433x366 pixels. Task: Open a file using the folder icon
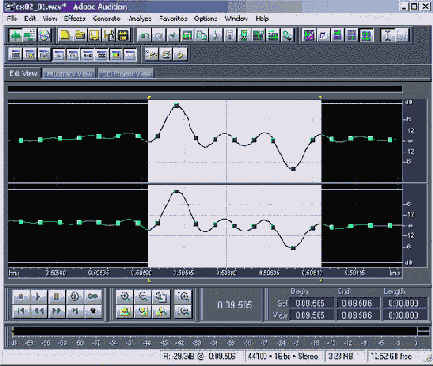[x=80, y=35]
